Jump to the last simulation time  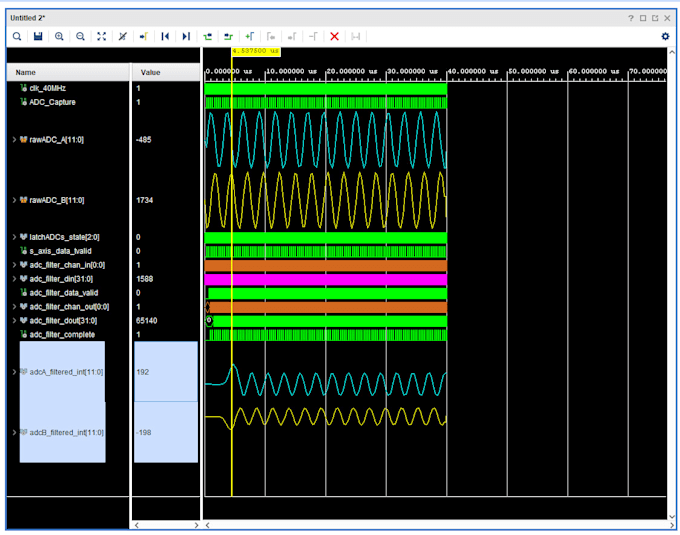[x=186, y=36]
